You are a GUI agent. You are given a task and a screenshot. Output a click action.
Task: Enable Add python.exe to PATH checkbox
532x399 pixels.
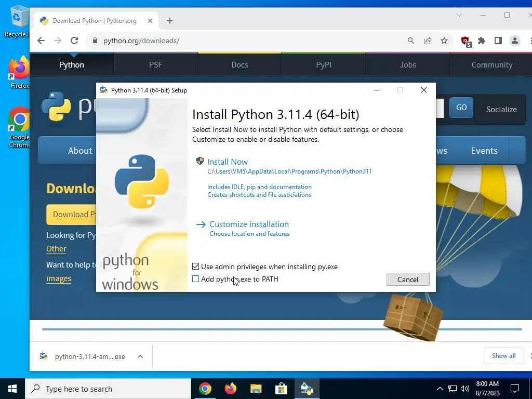tap(195, 279)
